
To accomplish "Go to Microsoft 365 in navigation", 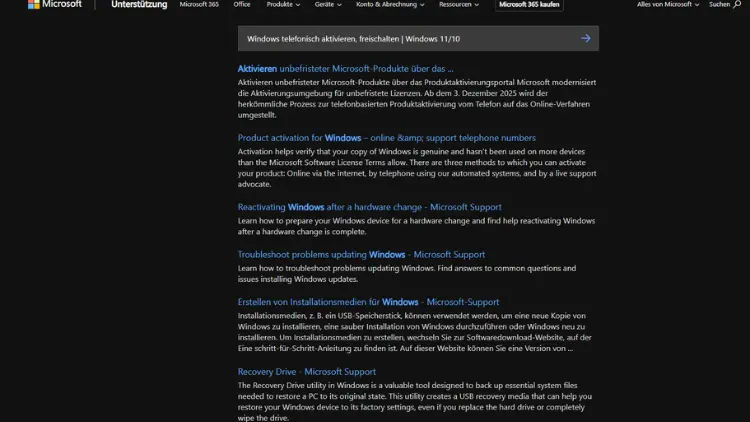I will (x=199, y=4).
